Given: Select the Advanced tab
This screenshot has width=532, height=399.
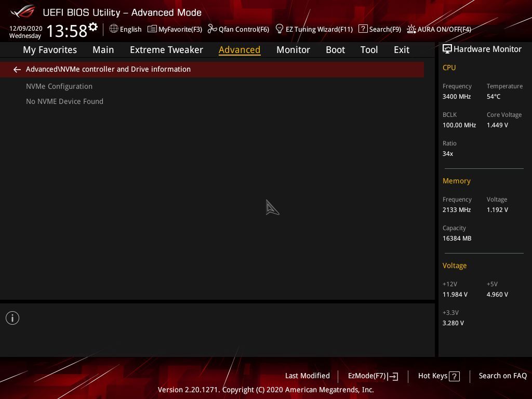Looking at the screenshot, I should pos(240,50).
